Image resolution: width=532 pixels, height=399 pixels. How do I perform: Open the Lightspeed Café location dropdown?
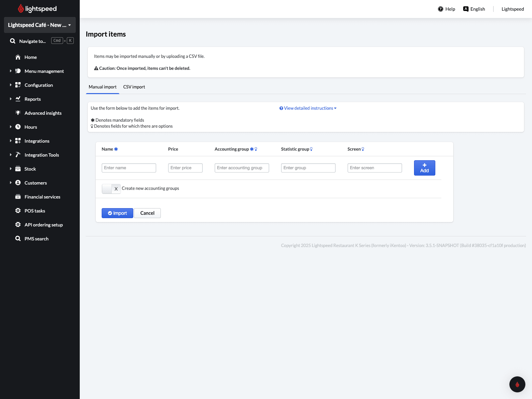(x=40, y=25)
